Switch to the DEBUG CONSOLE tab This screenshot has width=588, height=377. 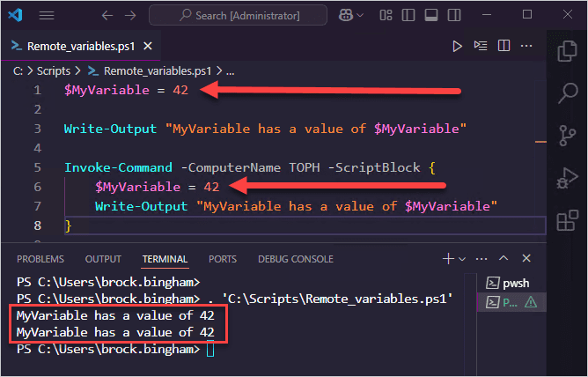click(x=296, y=259)
